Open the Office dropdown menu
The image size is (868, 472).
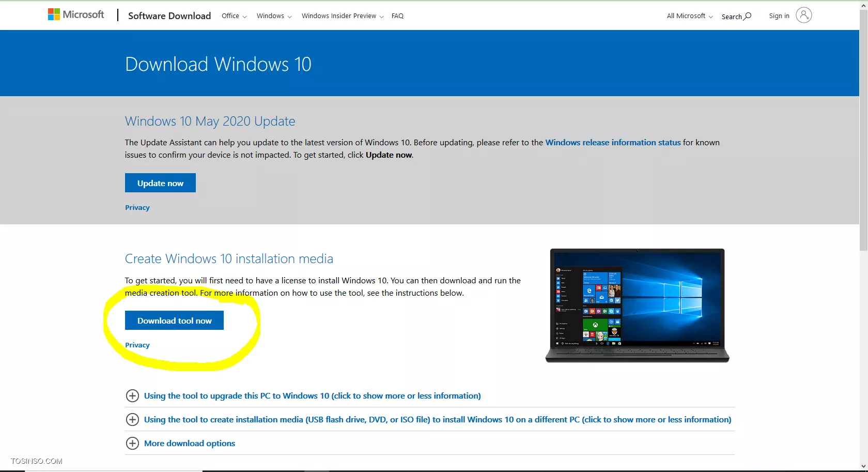[x=234, y=16]
